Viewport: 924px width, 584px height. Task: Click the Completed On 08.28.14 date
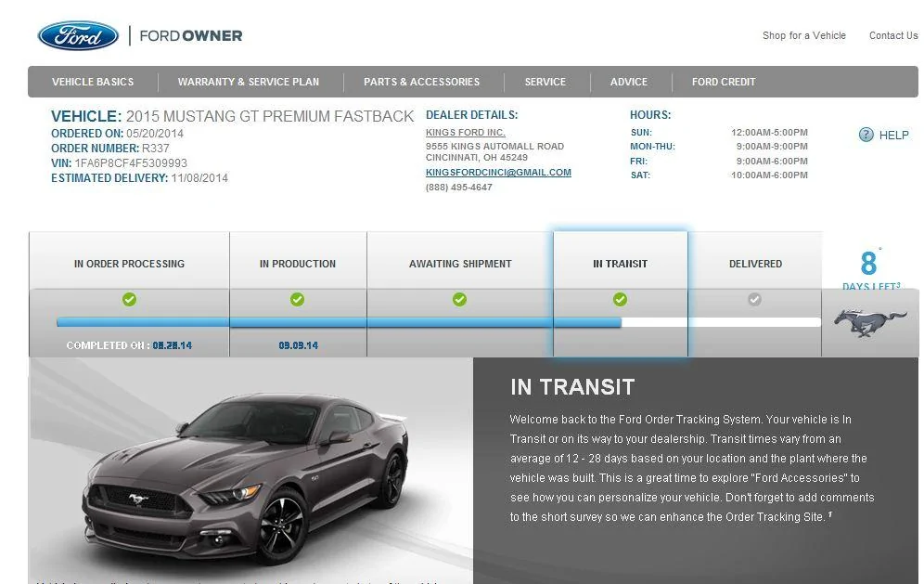tap(129, 345)
